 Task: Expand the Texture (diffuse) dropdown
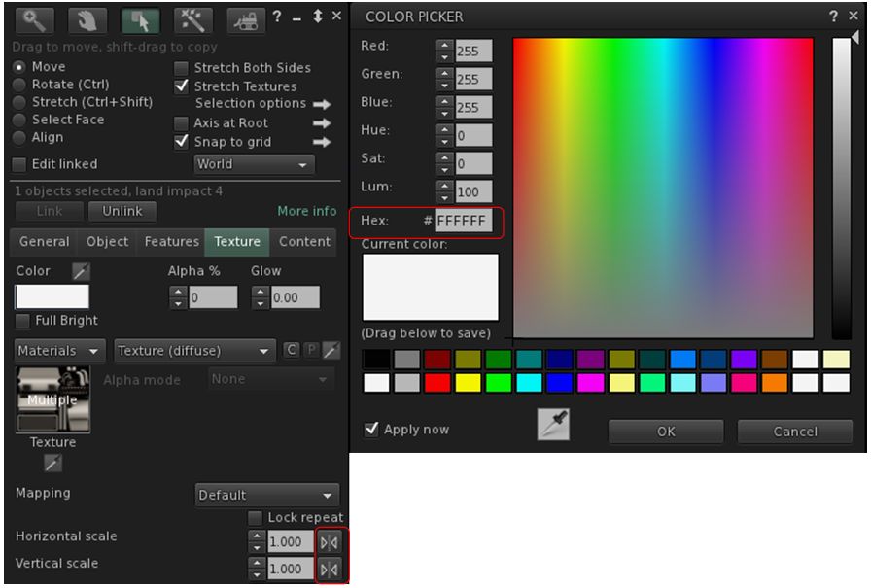[x=194, y=351]
